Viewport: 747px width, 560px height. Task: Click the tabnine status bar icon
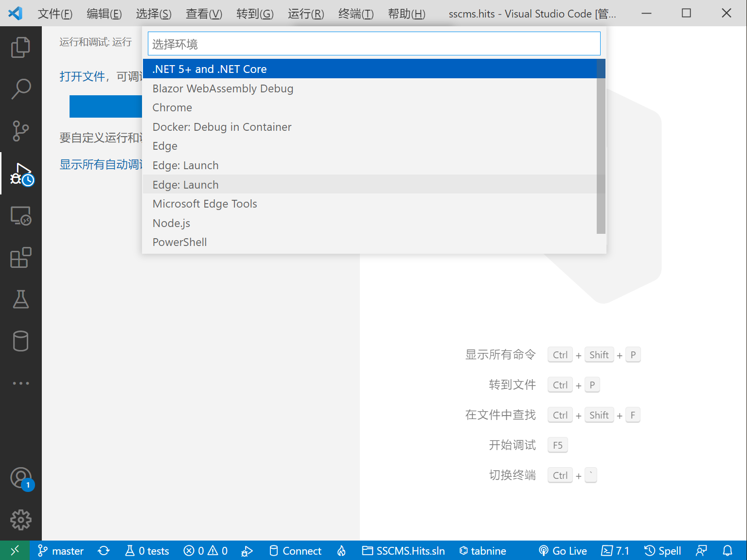pos(482,550)
